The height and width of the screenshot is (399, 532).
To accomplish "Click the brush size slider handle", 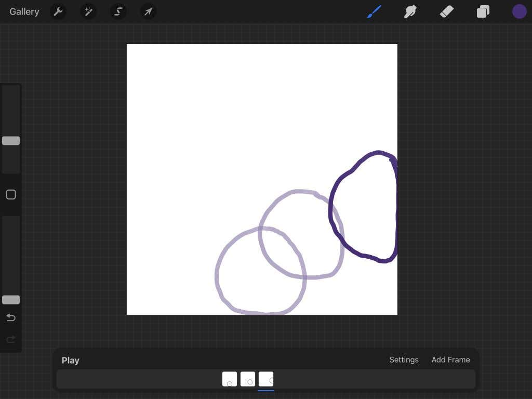I will pos(11,141).
